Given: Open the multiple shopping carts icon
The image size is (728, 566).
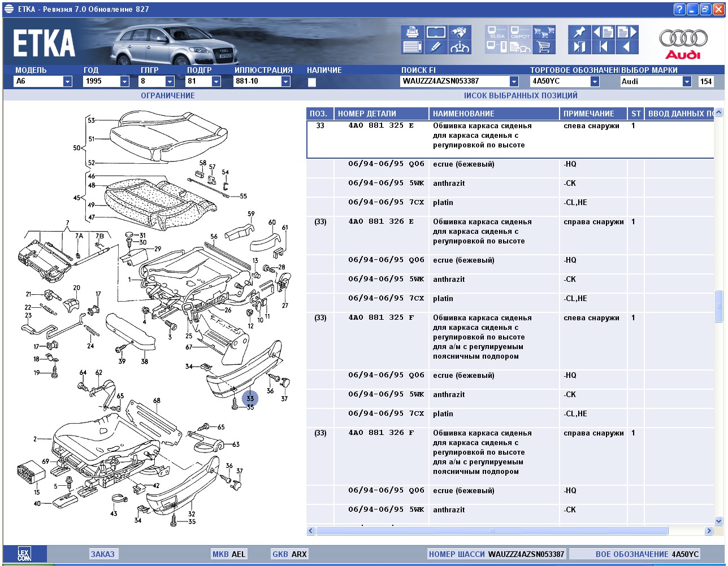Looking at the screenshot, I should (x=544, y=32).
